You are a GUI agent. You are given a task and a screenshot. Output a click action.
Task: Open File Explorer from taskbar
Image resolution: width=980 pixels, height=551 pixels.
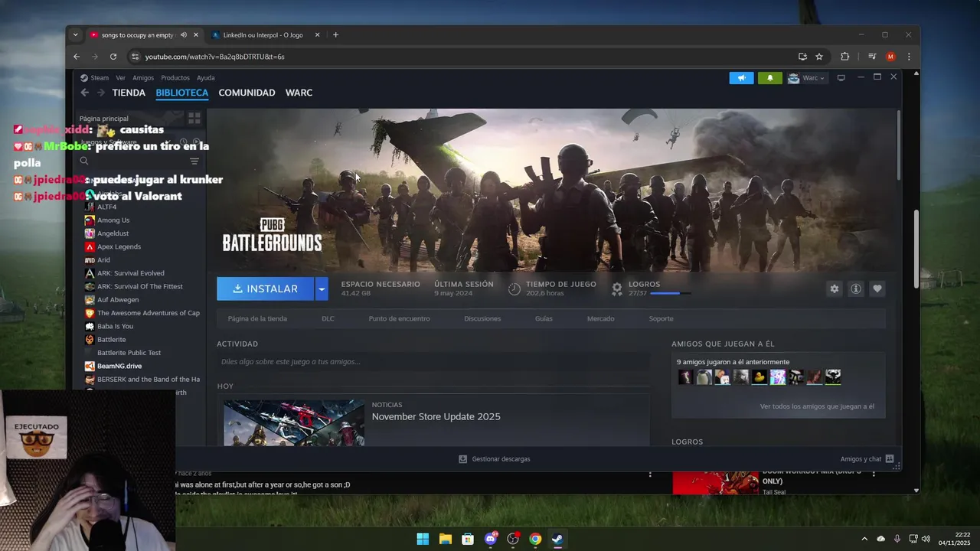coord(445,539)
